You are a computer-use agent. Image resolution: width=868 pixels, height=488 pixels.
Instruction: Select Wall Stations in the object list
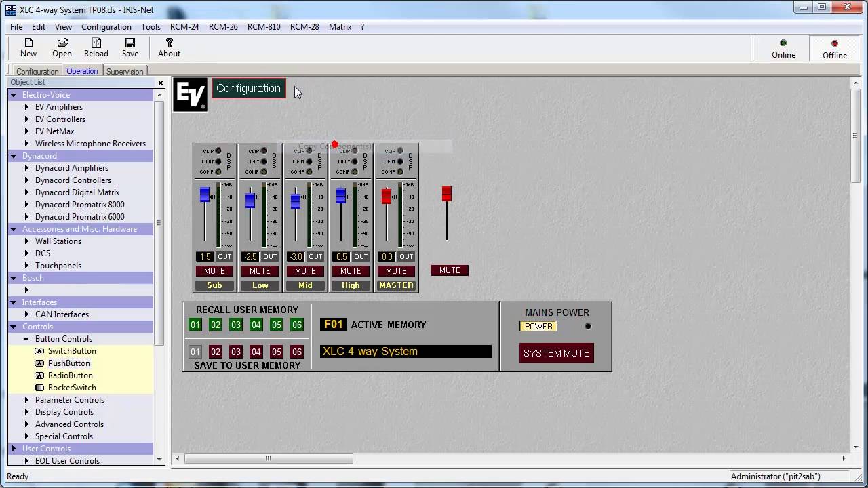[58, 241]
